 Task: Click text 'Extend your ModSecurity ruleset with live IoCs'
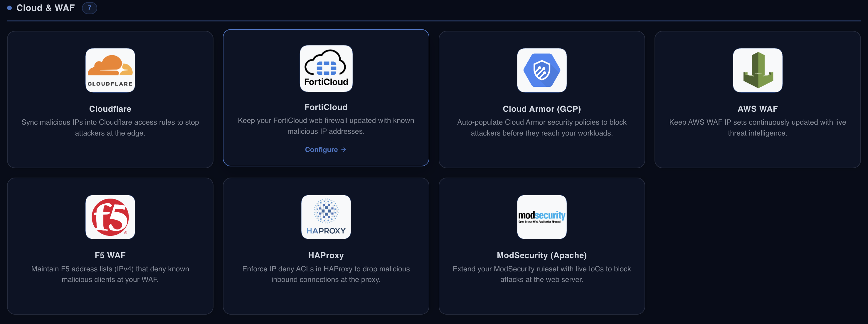pos(528,269)
